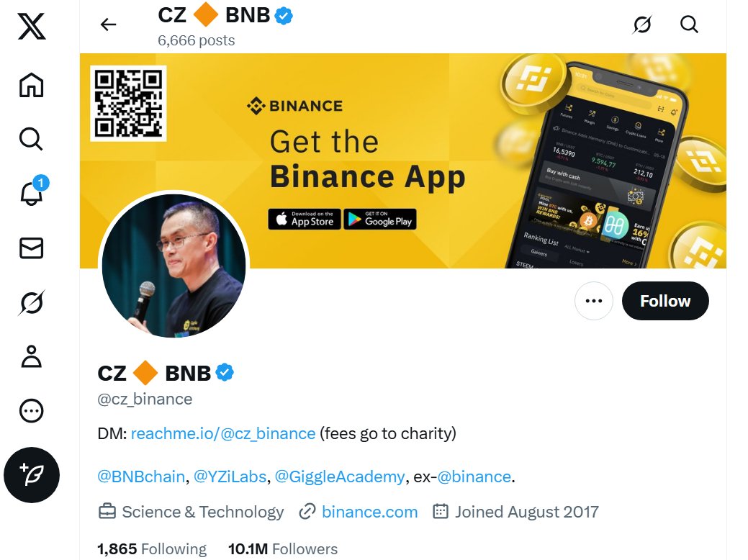Go to Home in sidebar

(x=32, y=85)
